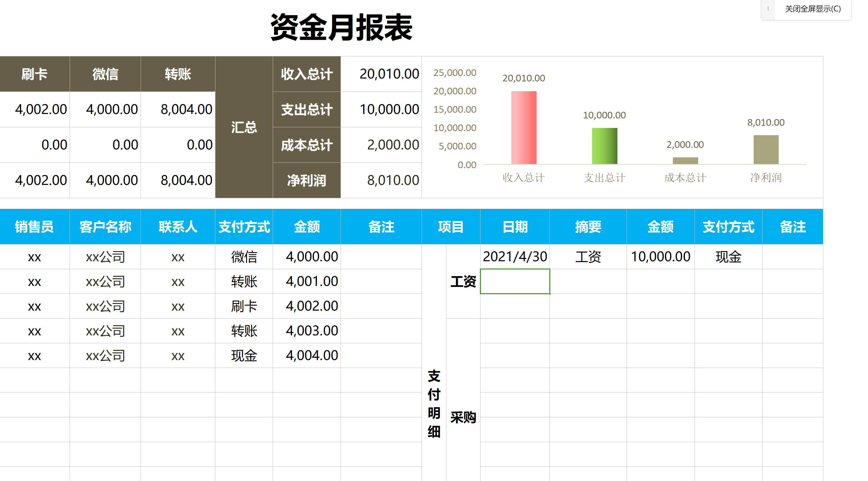Image resolution: width=868 pixels, height=481 pixels.
Task: Click the 微信 payment method in the 4,000.00 row
Action: (x=244, y=257)
